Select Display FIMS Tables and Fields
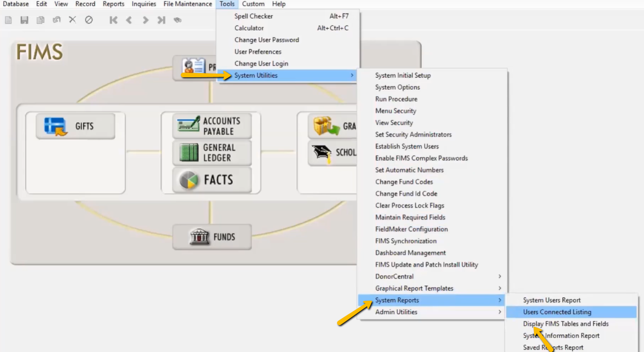Screen dimensions: 644x352 pos(571,324)
